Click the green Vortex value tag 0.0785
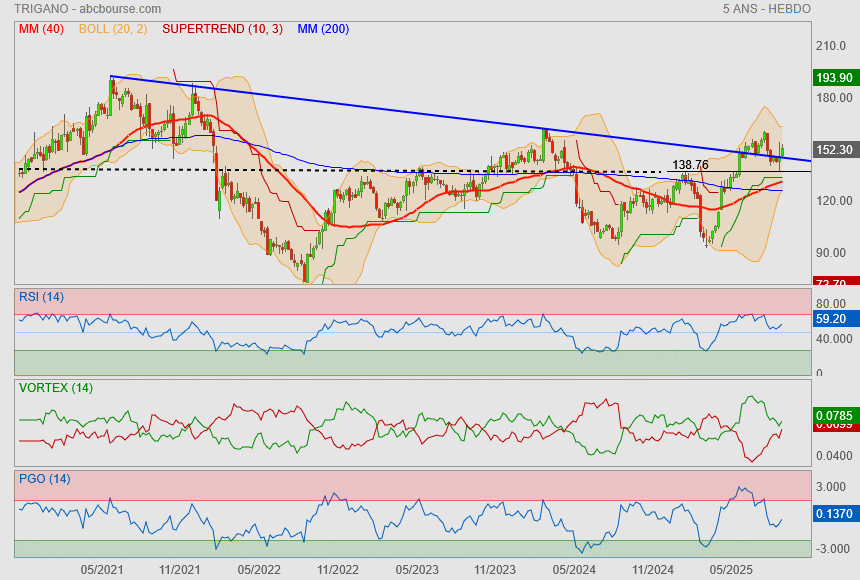The image size is (860, 580). 834,414
